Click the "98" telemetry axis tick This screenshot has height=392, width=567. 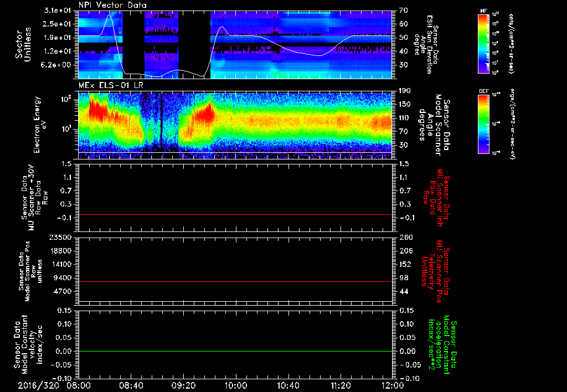pos(403,278)
